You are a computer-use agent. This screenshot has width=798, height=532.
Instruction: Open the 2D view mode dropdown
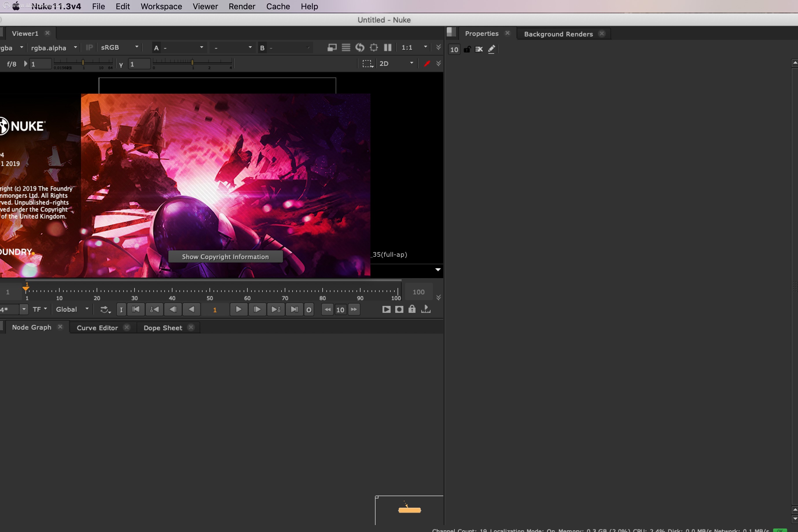[396, 63]
